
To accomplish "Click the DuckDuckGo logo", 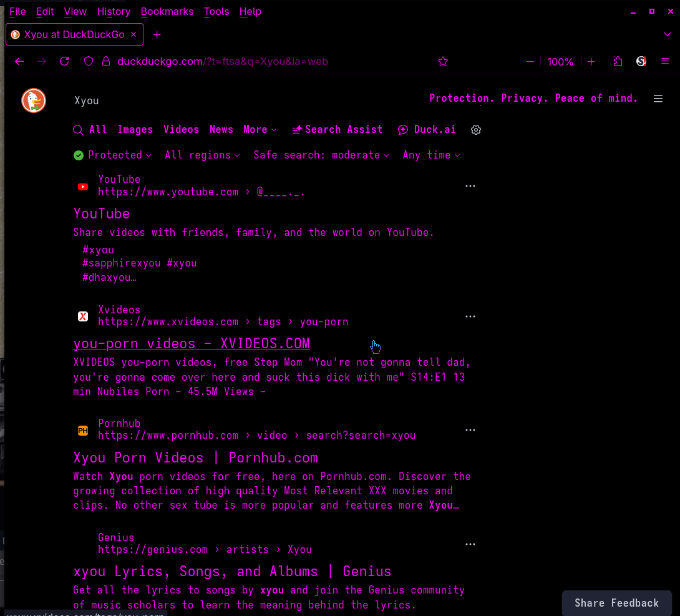I will pos(34,100).
